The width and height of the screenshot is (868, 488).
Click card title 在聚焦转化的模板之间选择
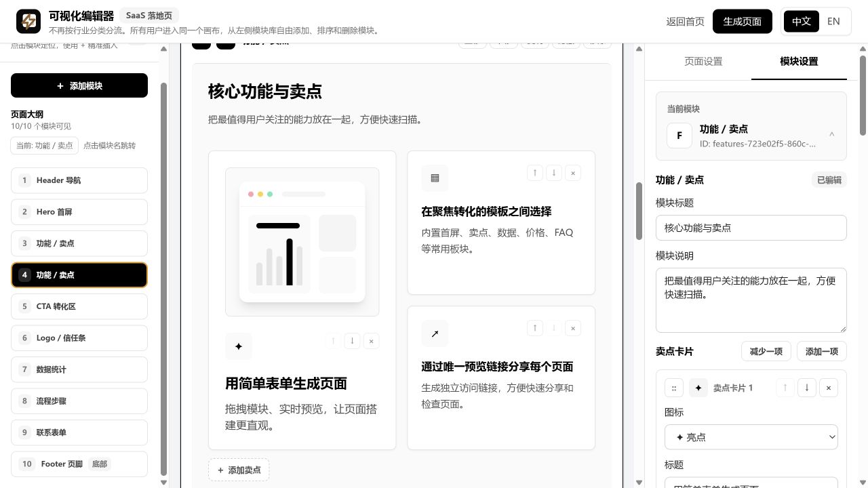pos(486,211)
